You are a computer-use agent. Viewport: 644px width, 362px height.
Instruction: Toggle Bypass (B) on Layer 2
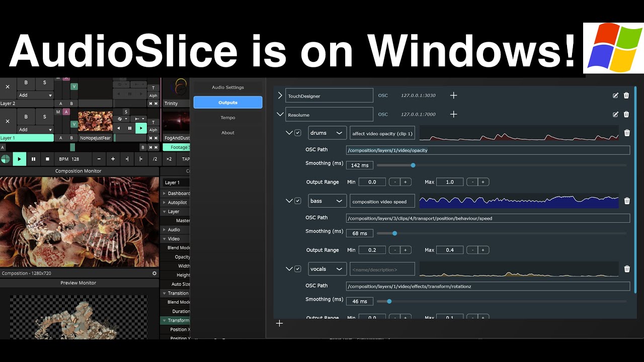point(26,82)
